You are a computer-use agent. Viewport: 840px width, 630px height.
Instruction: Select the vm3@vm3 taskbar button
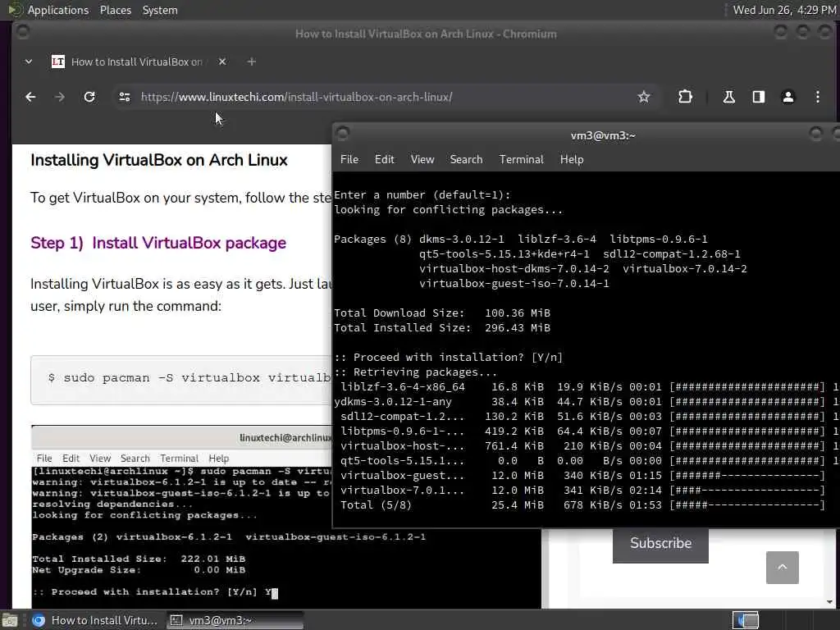(235, 620)
